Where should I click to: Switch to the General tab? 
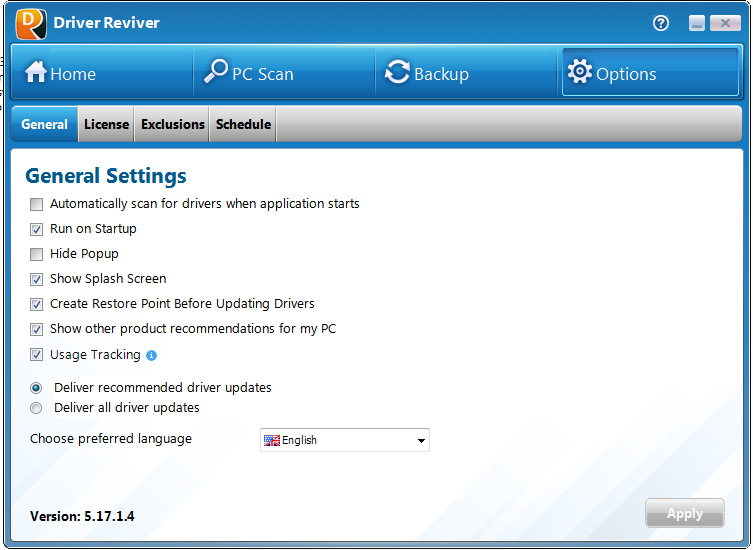(x=44, y=124)
